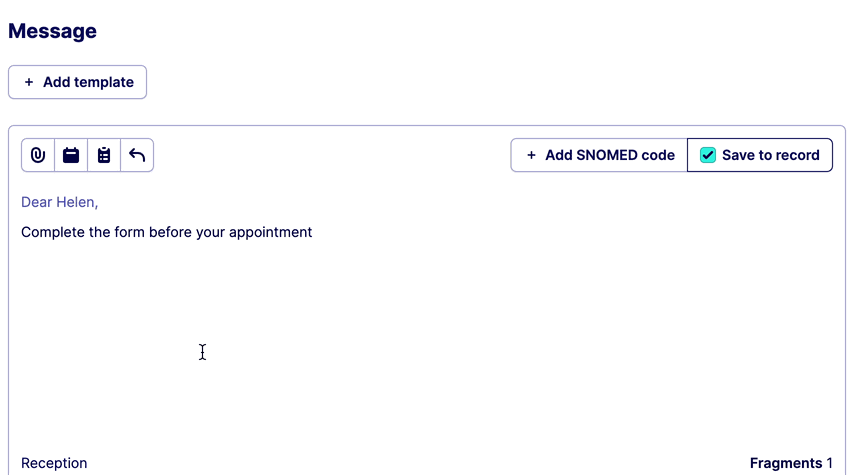Untick the Save to record checkbox
The width and height of the screenshot is (854, 475).
(708, 155)
